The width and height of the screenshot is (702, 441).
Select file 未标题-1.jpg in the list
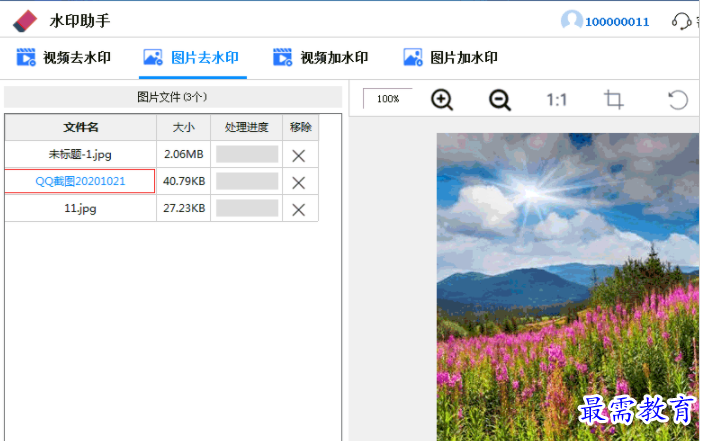click(x=80, y=154)
